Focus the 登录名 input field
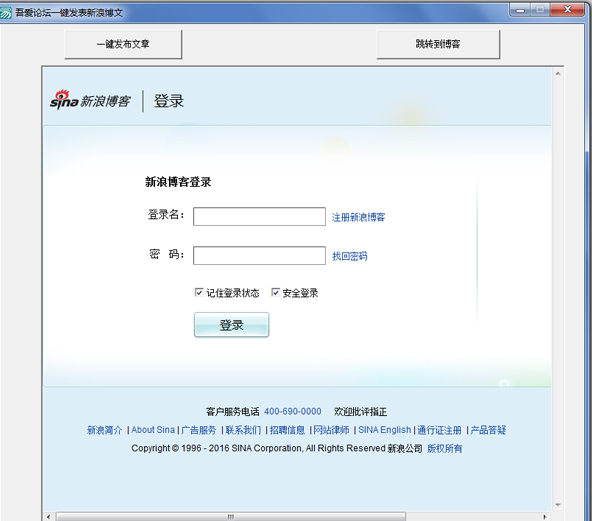Viewport: 592px width, 521px height. click(x=259, y=216)
